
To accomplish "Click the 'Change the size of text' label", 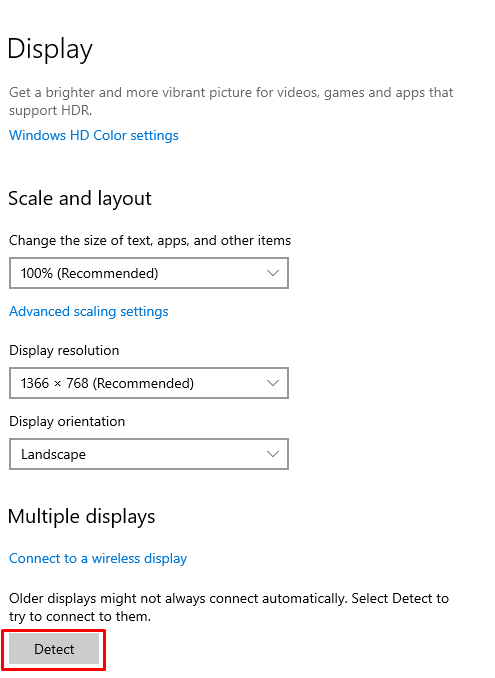I will pyautogui.click(x=150, y=240).
